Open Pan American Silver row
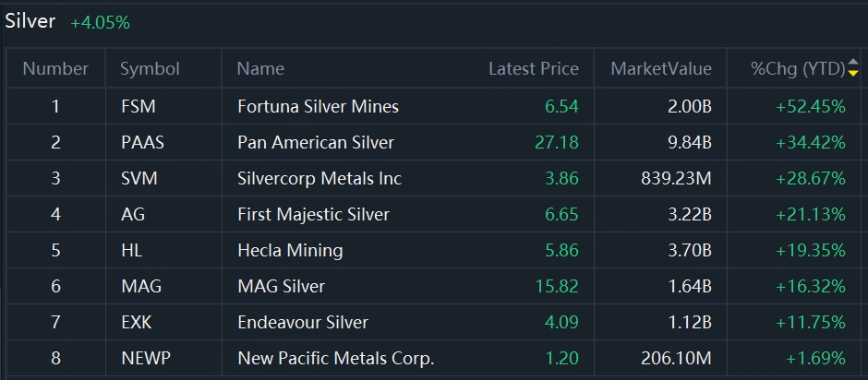868x380 pixels. [x=433, y=142]
